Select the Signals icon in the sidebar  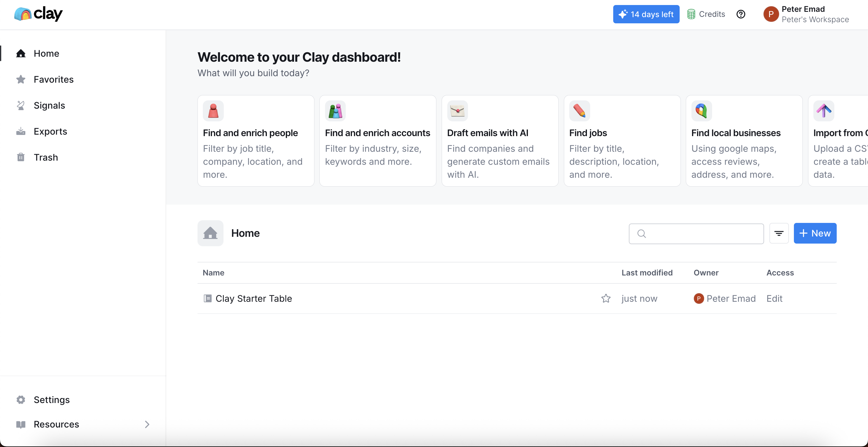tap(21, 105)
